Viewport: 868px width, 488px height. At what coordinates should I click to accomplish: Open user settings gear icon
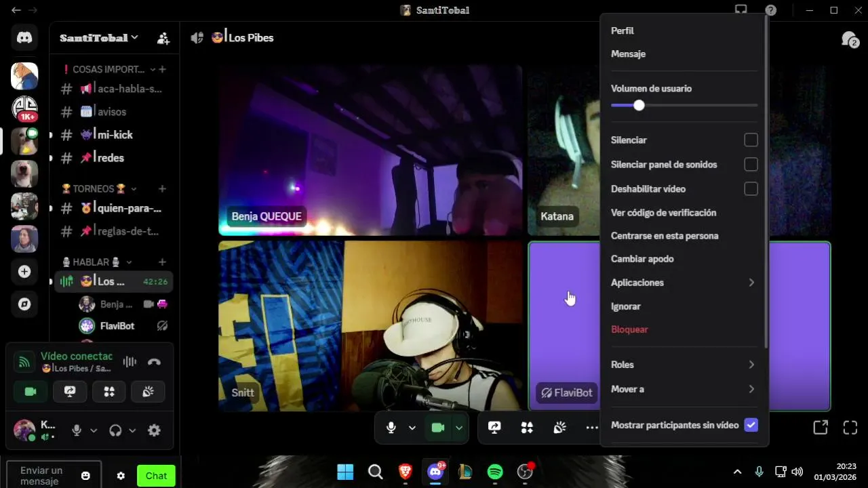coord(154,430)
